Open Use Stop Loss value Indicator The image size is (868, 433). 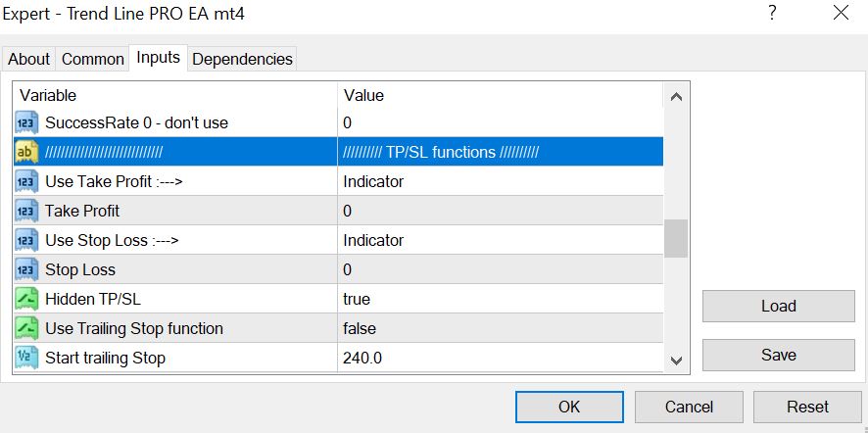tap(501, 240)
